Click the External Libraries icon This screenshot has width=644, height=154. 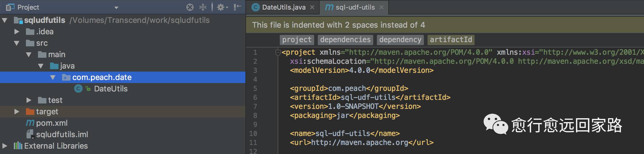click(18, 146)
